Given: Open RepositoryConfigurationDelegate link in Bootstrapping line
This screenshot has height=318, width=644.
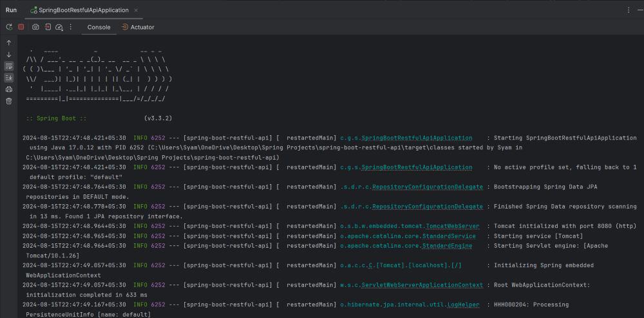Looking at the screenshot, I should [x=427, y=187].
